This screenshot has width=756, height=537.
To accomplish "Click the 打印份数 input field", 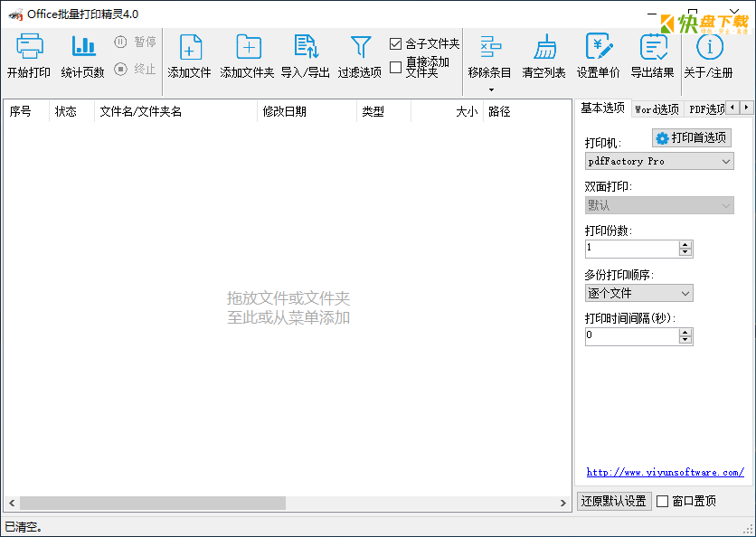I will [632, 249].
